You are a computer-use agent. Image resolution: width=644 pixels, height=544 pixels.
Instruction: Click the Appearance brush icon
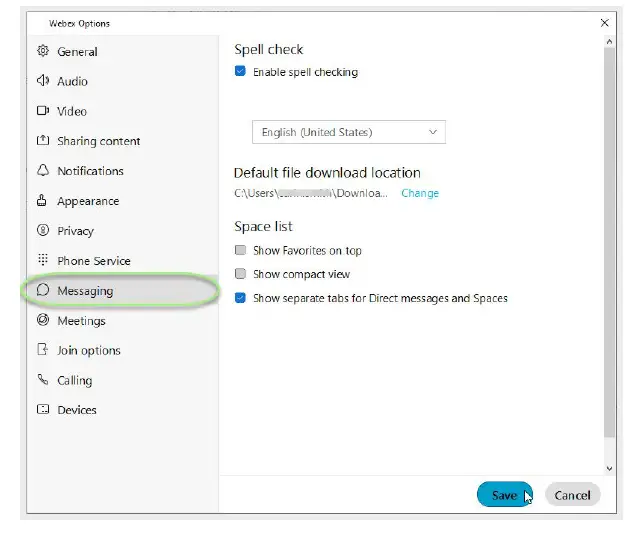(x=41, y=200)
